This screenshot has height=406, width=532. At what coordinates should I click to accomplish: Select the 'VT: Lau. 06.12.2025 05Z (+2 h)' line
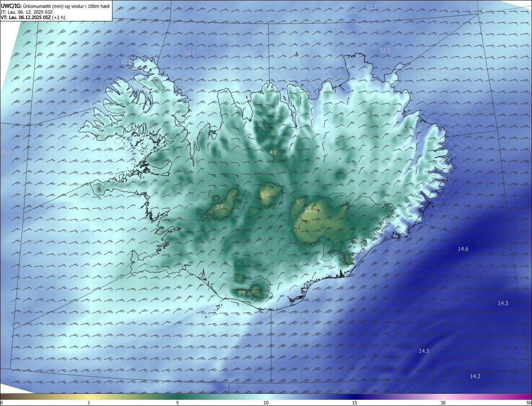click(33, 17)
